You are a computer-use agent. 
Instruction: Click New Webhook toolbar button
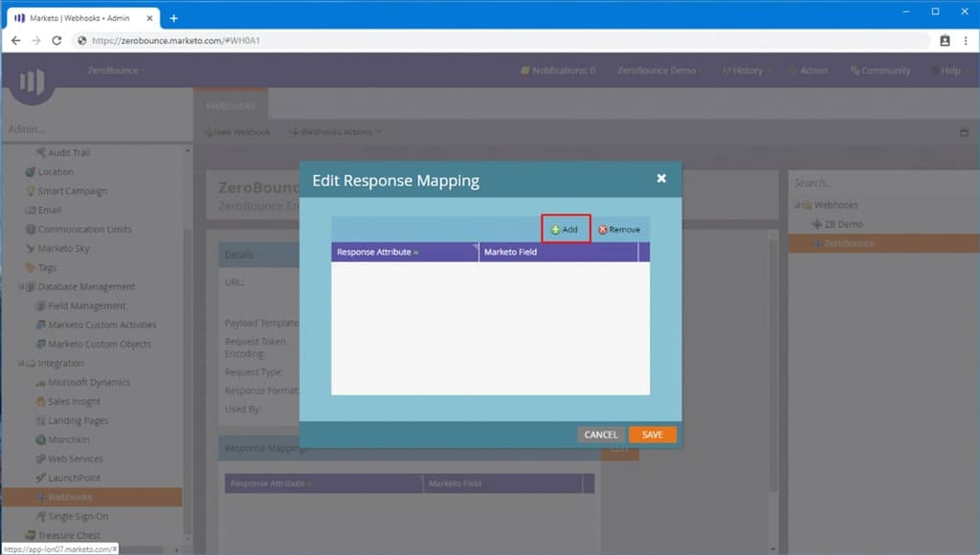(237, 132)
